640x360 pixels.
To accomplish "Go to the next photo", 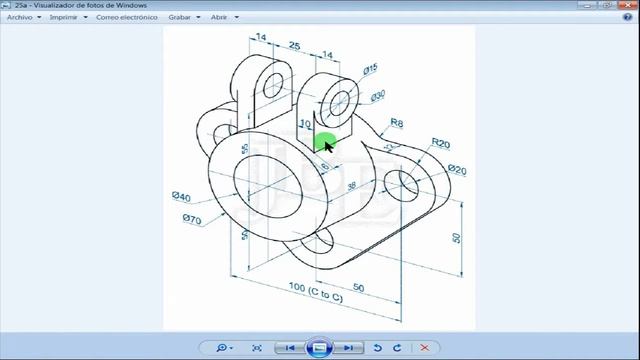I will click(x=348, y=348).
